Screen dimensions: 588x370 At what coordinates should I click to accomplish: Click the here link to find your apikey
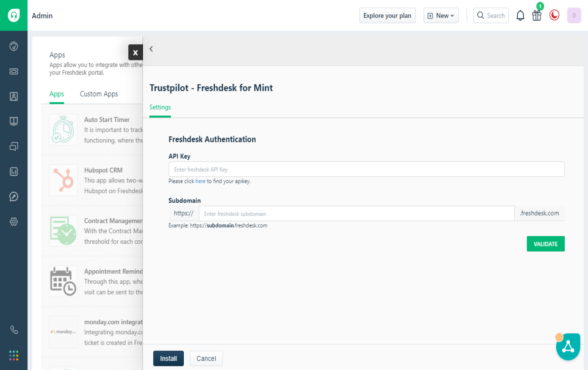(x=200, y=181)
